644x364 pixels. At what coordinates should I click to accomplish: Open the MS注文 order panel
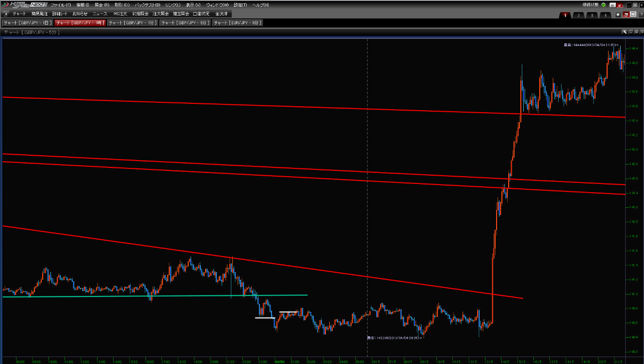coord(120,14)
